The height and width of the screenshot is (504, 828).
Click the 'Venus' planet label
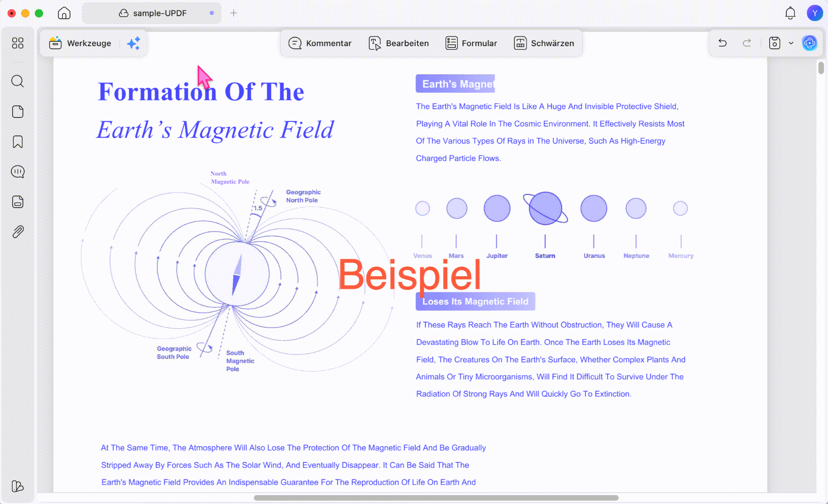[423, 256]
